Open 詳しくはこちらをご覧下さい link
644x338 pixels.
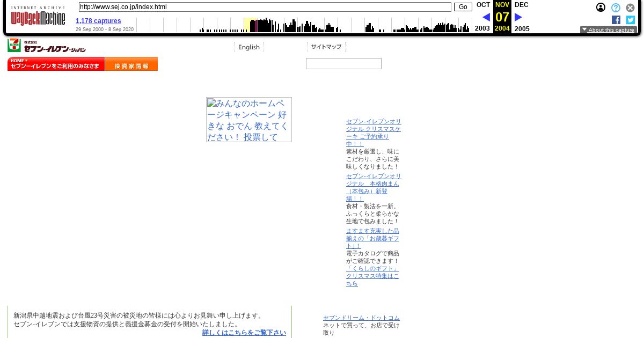(244, 333)
